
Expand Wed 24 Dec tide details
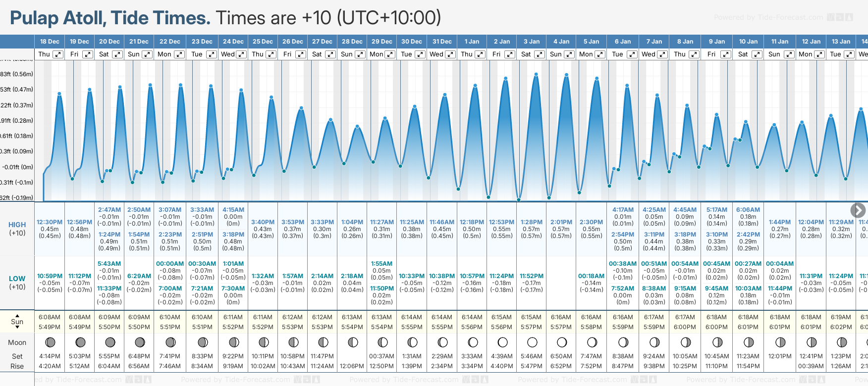tap(241, 54)
